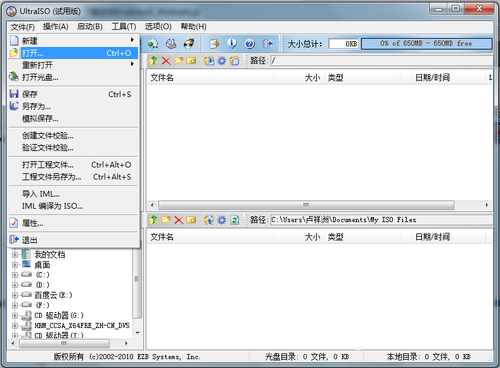The width and height of the screenshot is (500, 368).
Task: Expand the 我的文档 tree node
Action: click(15, 255)
